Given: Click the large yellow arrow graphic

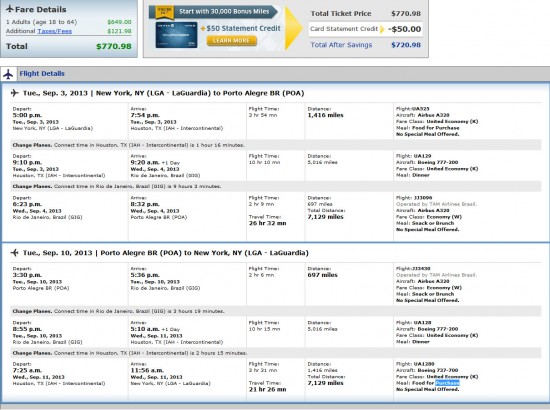Looking at the screenshot, I should (293, 28).
